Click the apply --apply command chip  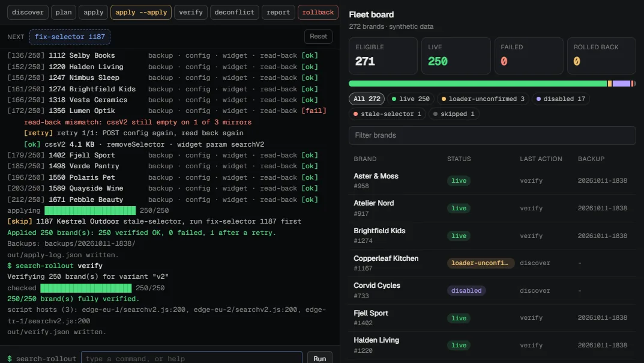point(141,13)
